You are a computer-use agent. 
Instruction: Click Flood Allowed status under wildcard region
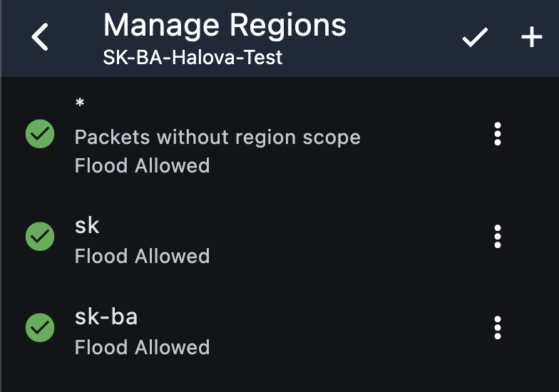click(x=142, y=166)
